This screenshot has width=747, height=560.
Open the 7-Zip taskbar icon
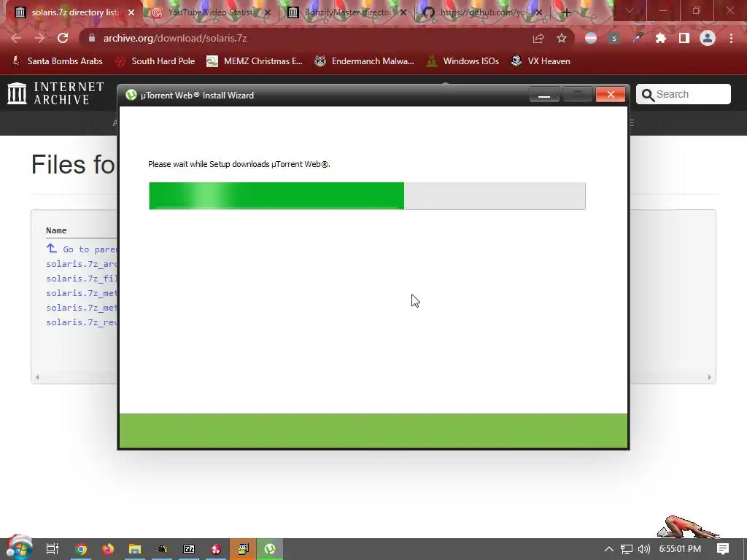[x=189, y=550]
